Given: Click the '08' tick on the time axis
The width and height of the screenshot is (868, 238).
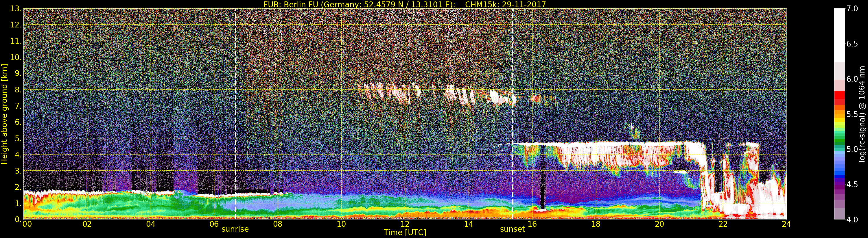Looking at the screenshot, I should click(x=278, y=224).
